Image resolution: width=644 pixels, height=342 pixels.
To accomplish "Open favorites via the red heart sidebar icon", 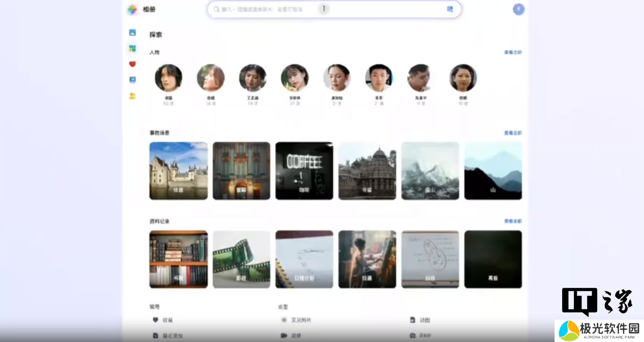I will tap(132, 64).
